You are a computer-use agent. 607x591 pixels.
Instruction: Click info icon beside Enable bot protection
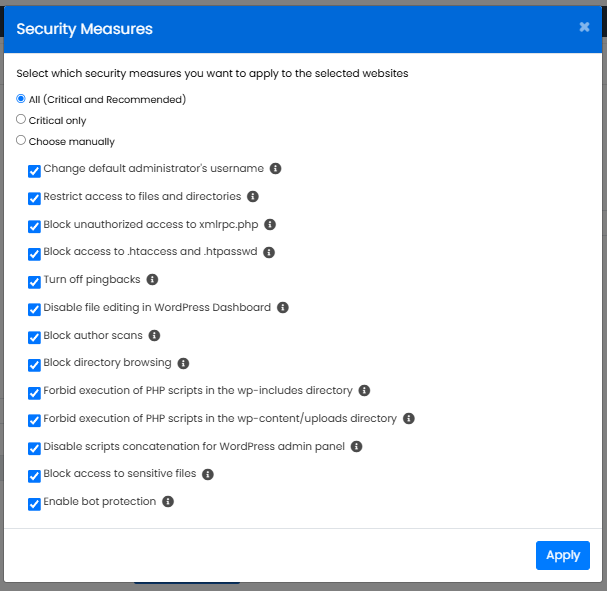(x=168, y=502)
